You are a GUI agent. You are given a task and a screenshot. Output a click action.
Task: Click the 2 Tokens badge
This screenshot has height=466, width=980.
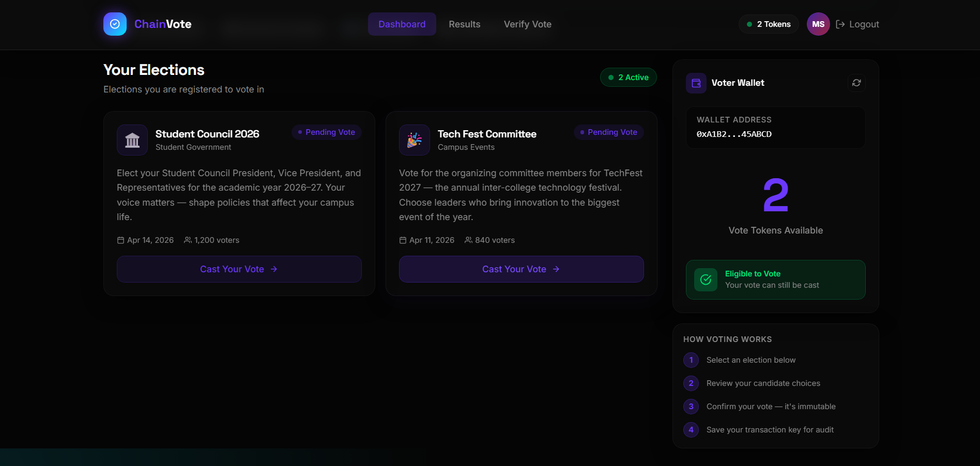tap(769, 24)
